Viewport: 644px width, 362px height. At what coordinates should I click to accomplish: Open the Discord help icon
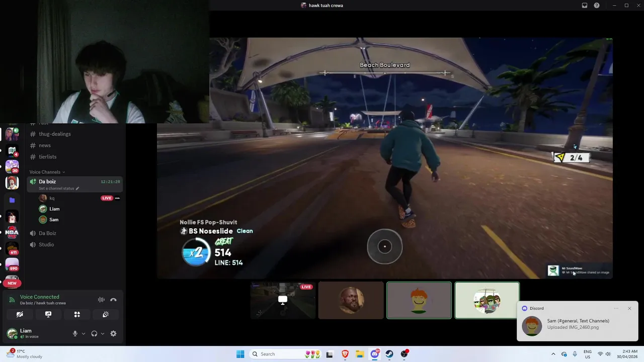(x=597, y=6)
